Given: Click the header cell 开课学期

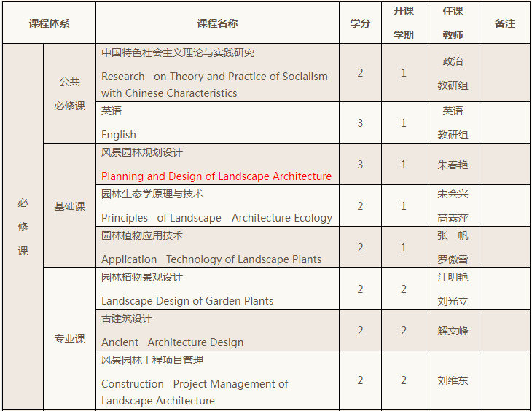Looking at the screenshot, I should coord(404,23).
